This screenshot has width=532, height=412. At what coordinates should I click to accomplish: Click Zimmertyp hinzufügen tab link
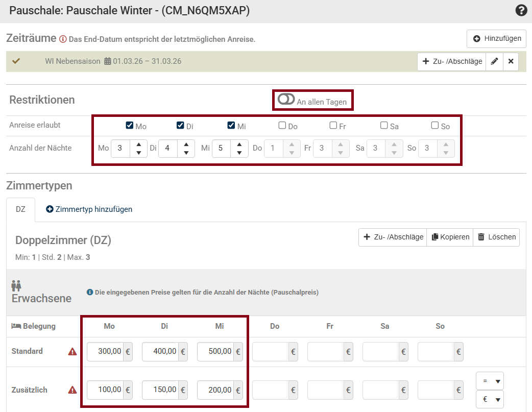(89, 209)
